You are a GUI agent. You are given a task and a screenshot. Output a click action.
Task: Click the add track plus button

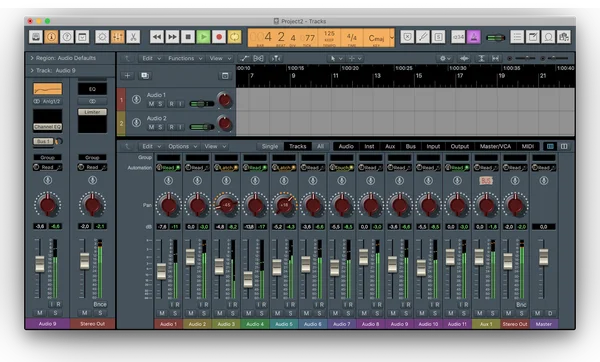click(x=127, y=76)
